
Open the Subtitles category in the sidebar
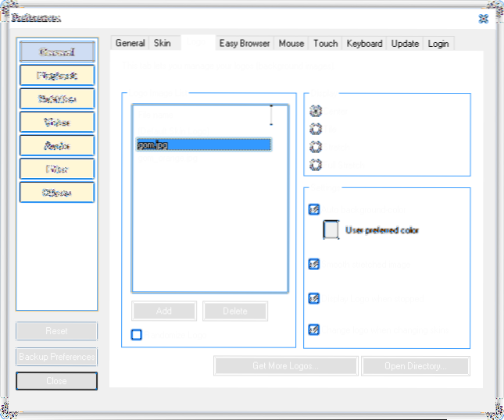[56, 98]
